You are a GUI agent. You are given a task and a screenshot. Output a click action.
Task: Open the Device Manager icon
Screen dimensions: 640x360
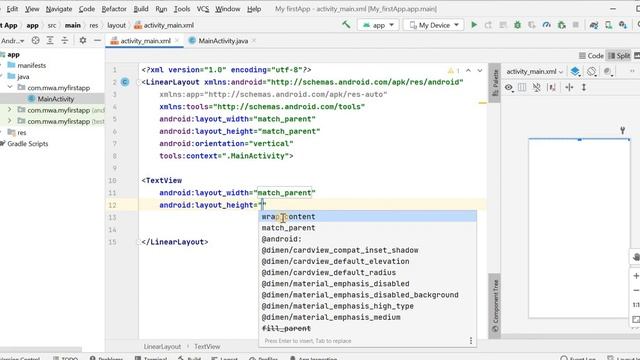click(x=608, y=25)
